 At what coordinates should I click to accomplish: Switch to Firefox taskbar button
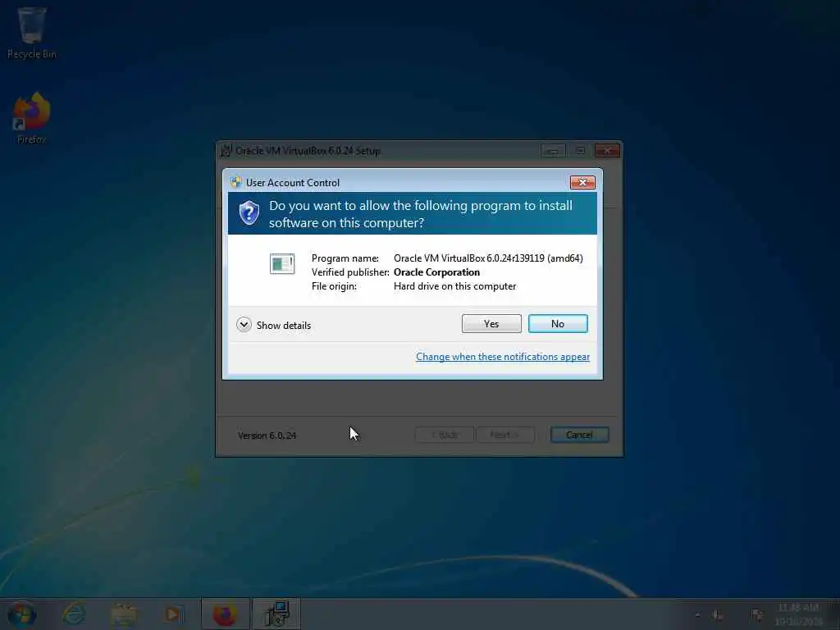point(225,614)
